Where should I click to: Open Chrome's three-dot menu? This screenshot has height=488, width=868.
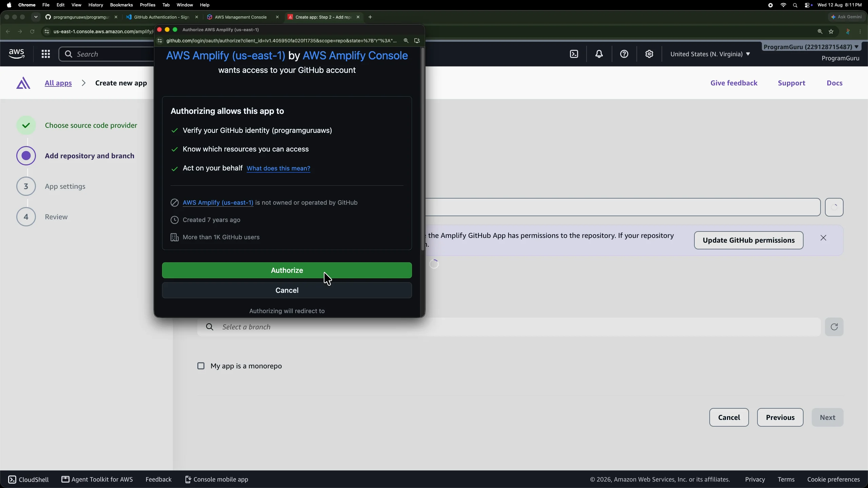click(x=860, y=32)
